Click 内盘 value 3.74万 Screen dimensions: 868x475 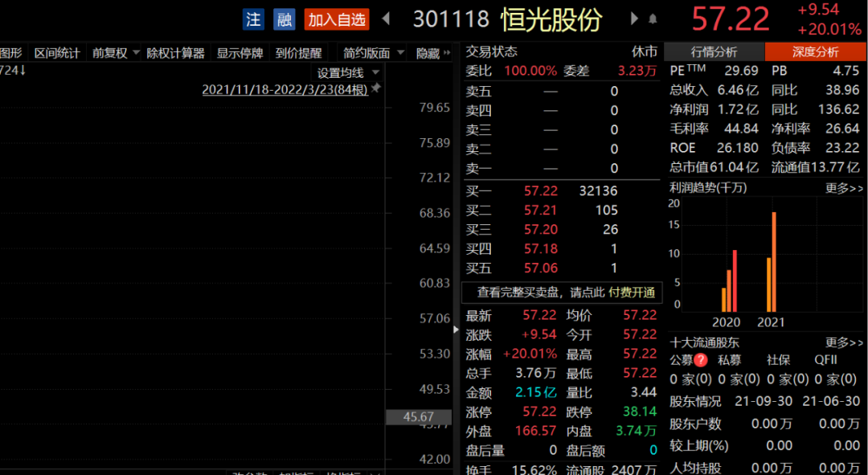[x=636, y=432]
